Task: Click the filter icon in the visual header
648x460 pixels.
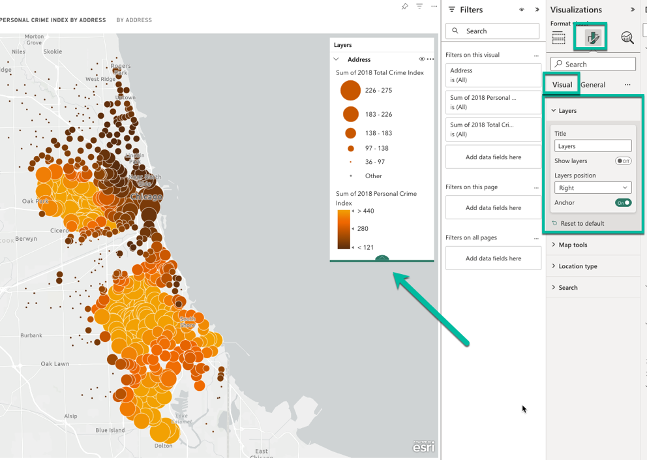Action: click(417, 7)
